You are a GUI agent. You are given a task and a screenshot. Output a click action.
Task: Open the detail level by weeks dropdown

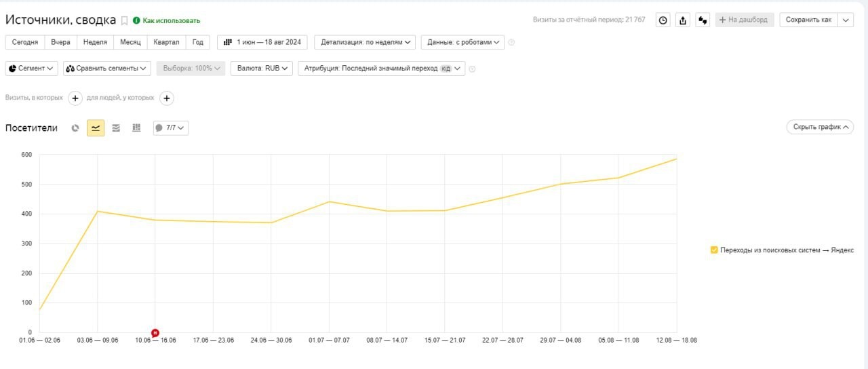tap(365, 42)
